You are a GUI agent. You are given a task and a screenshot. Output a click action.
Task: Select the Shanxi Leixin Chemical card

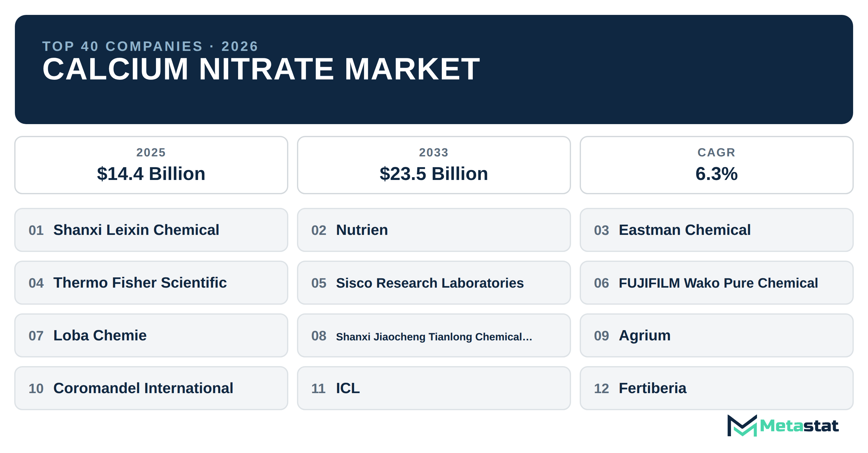point(151,230)
